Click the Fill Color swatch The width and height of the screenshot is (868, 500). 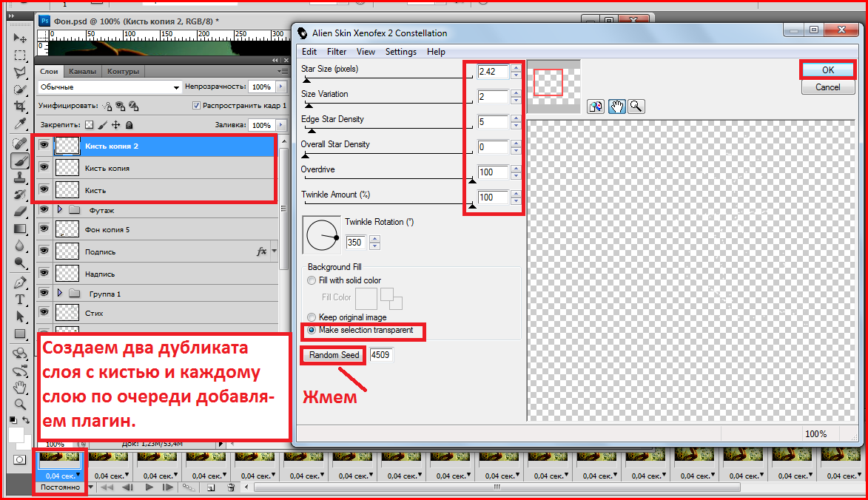366,299
